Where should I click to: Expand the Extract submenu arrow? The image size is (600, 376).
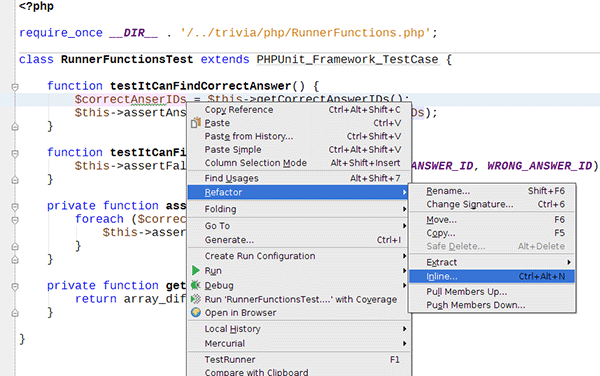[x=569, y=262]
